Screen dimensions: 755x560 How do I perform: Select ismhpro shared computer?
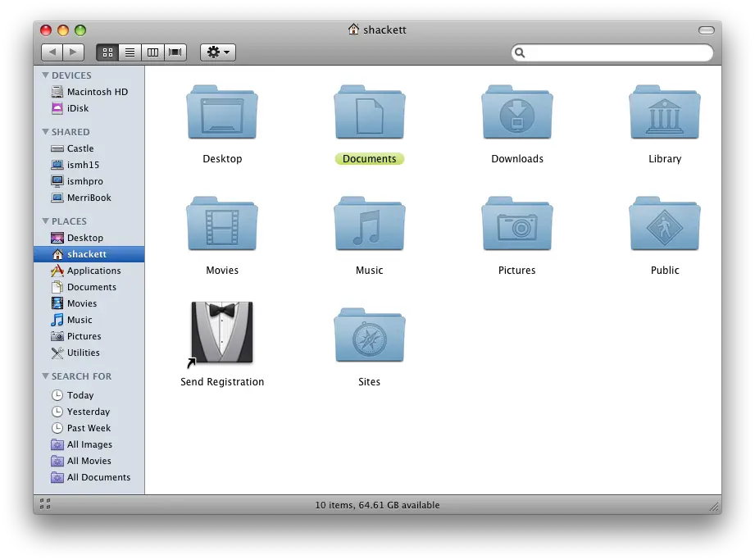89,181
